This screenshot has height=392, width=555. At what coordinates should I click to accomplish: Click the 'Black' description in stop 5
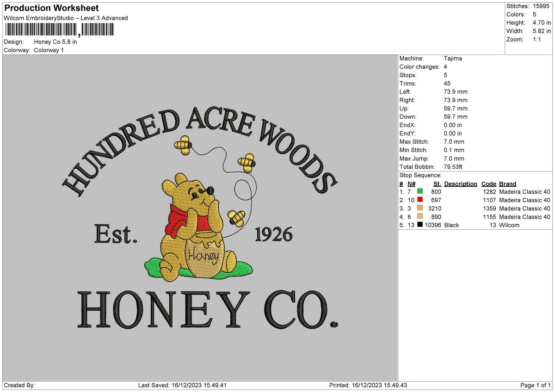pos(451,225)
